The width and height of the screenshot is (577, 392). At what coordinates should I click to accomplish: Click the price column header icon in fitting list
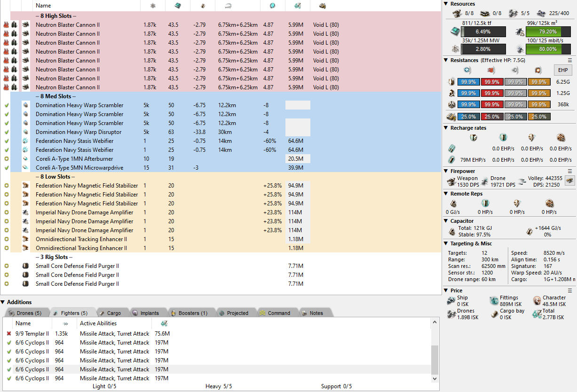(297, 6)
